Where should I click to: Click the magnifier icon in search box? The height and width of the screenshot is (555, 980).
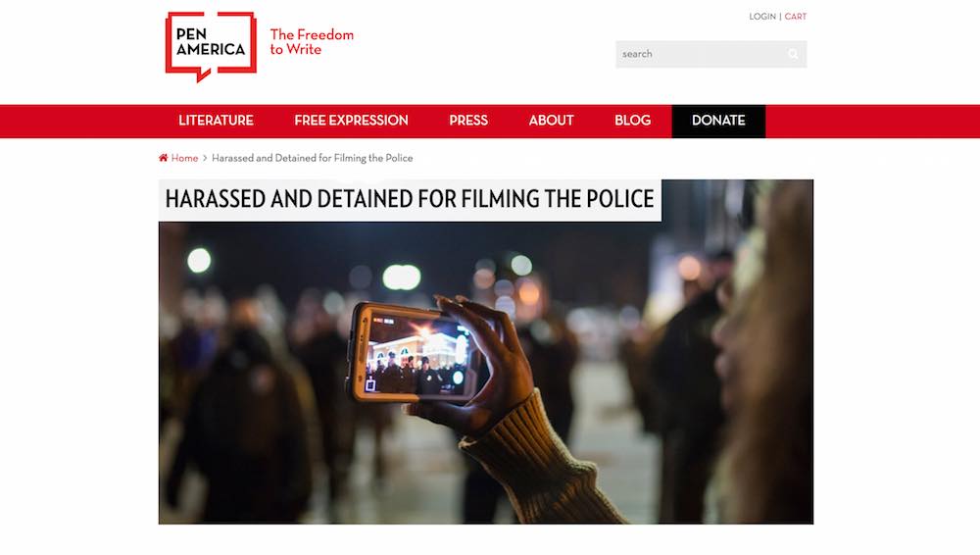(x=793, y=55)
